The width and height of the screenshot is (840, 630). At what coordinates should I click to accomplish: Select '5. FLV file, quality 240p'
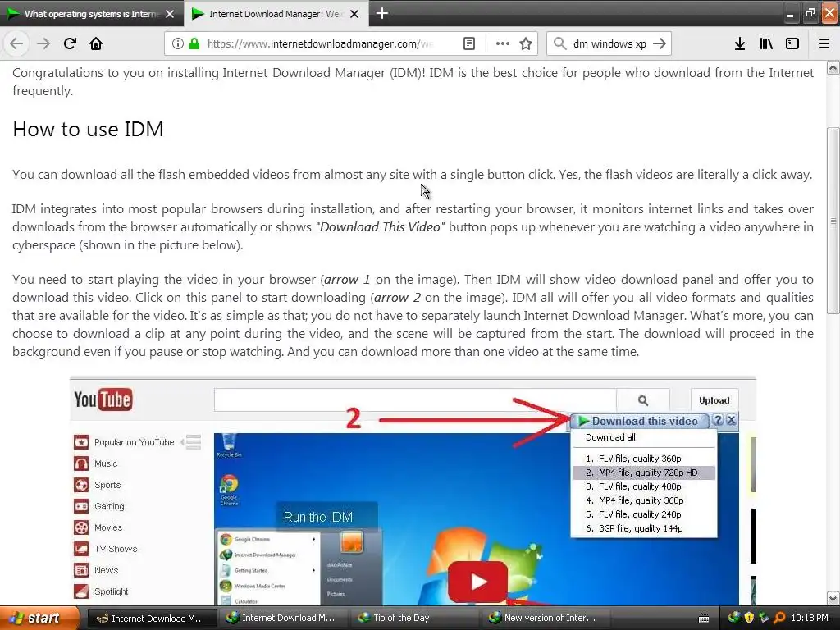click(x=644, y=514)
